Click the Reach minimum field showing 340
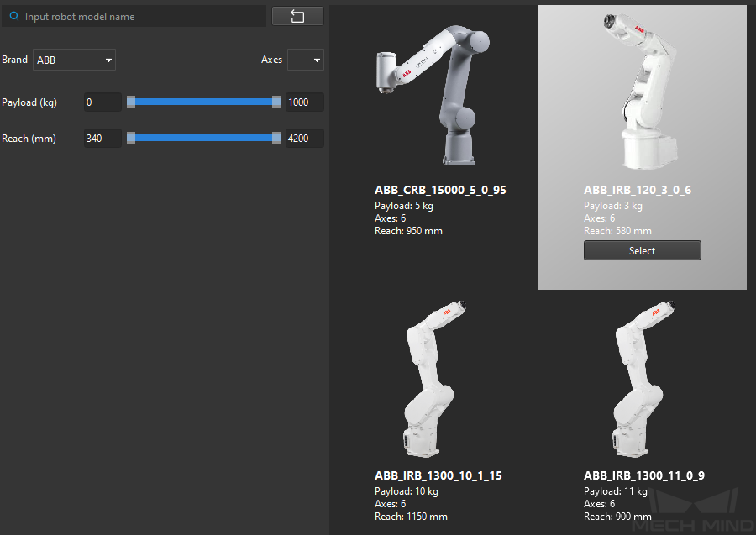Screen dimensions: 756x535 click(x=102, y=139)
